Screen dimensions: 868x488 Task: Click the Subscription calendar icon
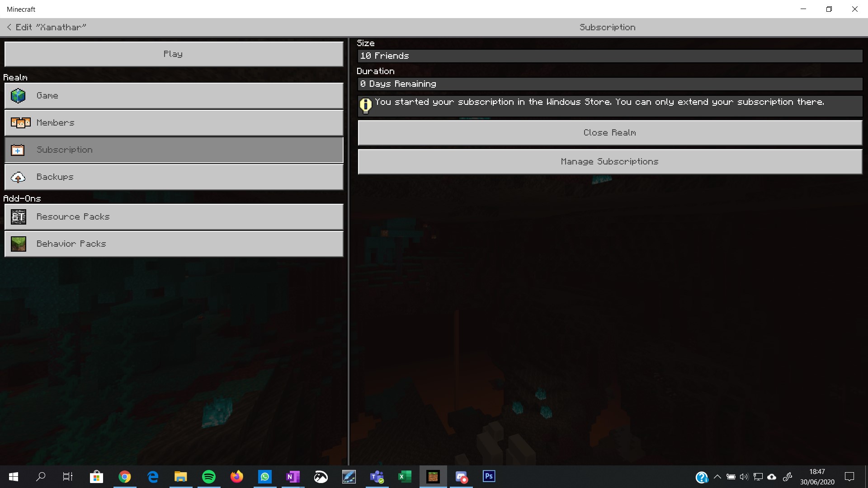click(18, 150)
